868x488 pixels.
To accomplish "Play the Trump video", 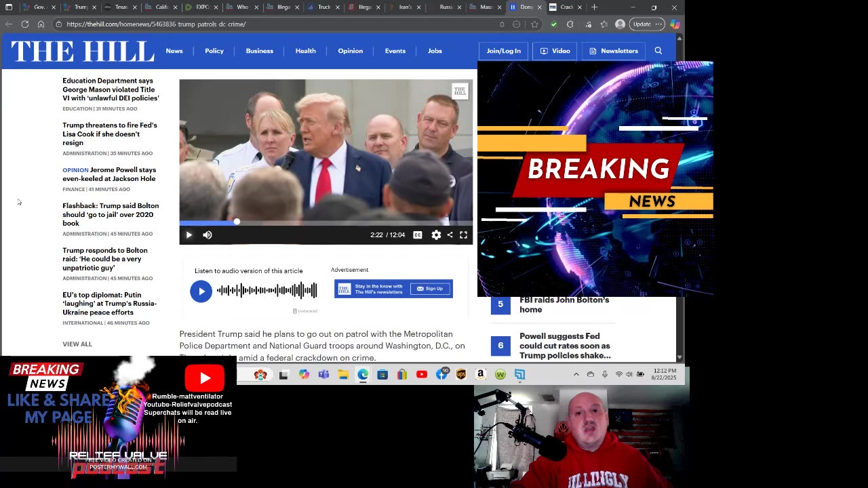I will click(x=189, y=235).
